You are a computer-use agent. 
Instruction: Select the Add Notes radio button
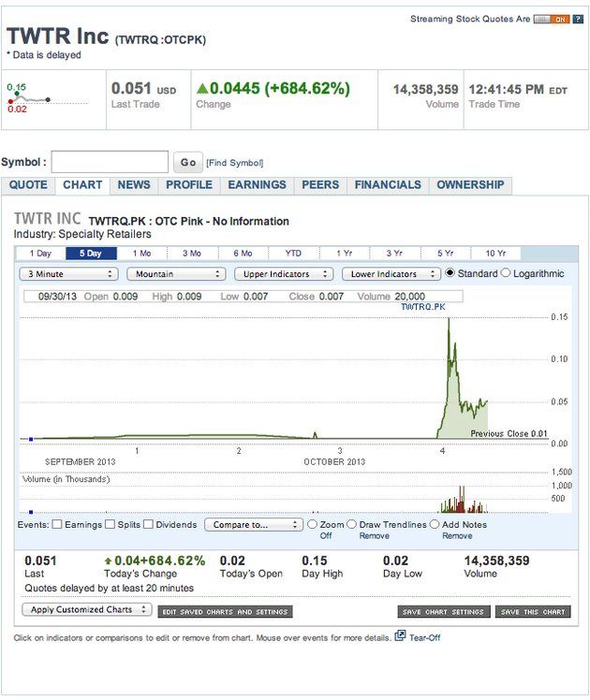click(x=435, y=524)
